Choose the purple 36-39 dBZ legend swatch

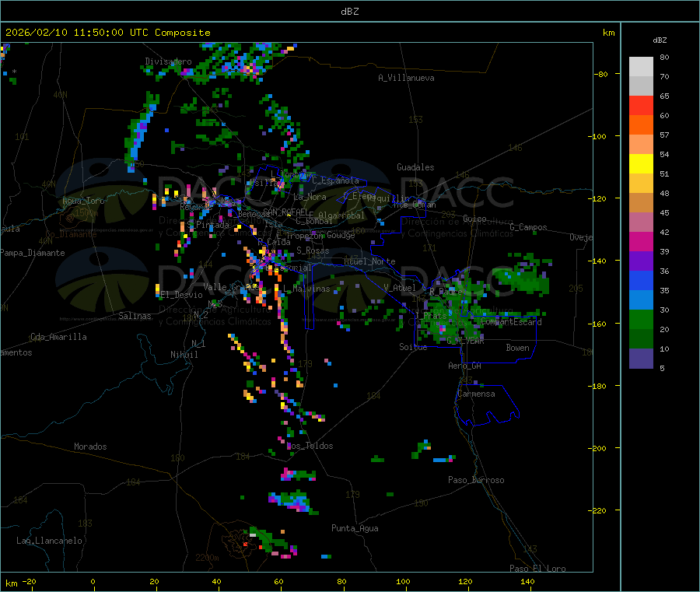point(641,261)
